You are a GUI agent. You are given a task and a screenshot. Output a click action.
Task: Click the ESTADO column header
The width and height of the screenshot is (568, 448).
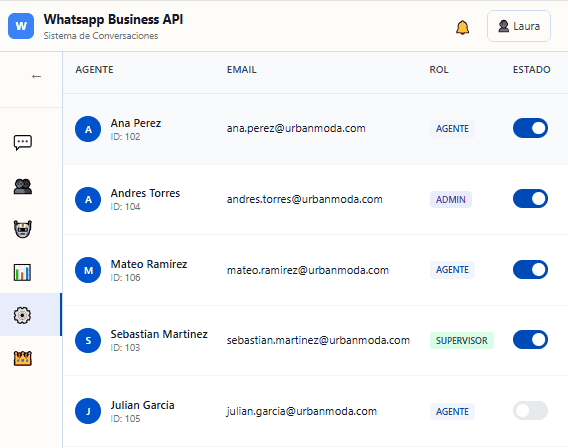coord(531,70)
